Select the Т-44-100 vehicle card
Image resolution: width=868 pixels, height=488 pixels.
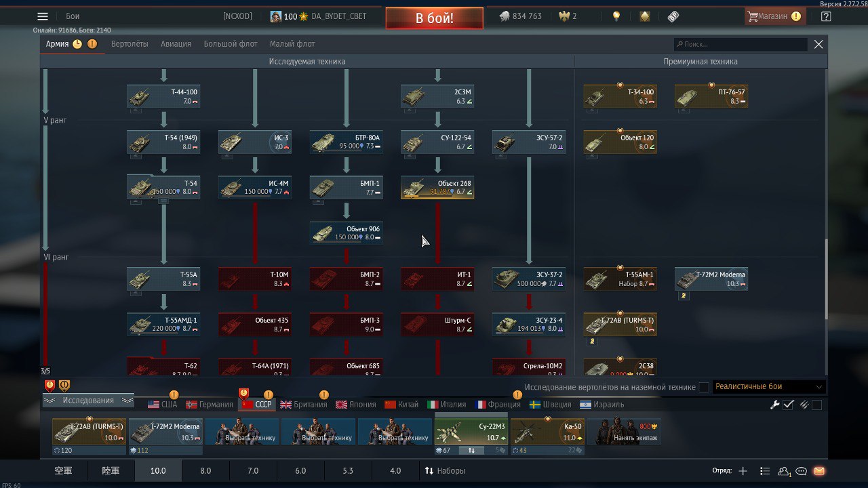pyautogui.click(x=163, y=96)
